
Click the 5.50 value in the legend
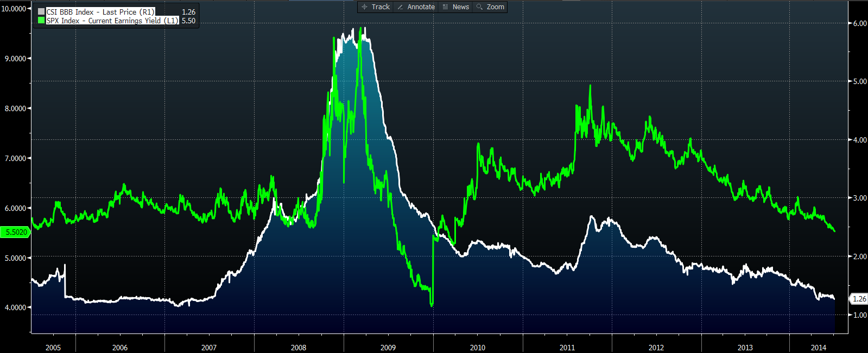click(x=188, y=21)
